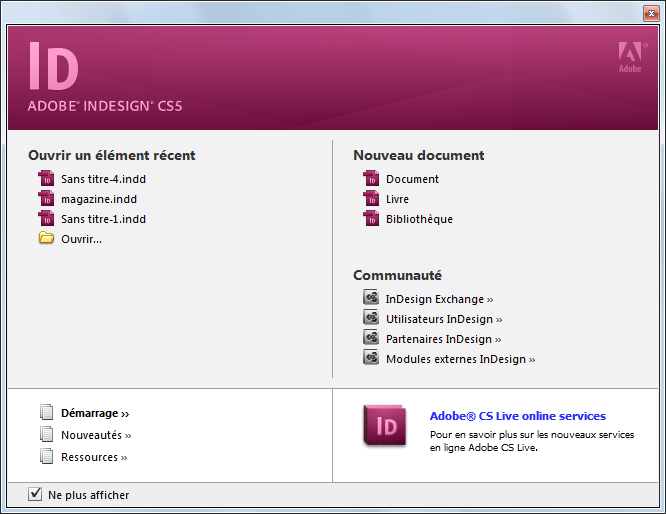Click the Utilisateurs InDesign community icon
This screenshot has width=666, height=514.
pyautogui.click(x=371, y=317)
